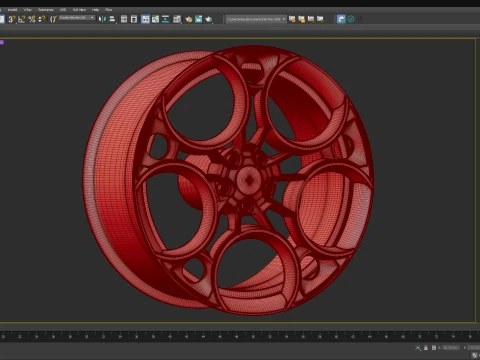Open the Substance menu

(x=46, y=10)
